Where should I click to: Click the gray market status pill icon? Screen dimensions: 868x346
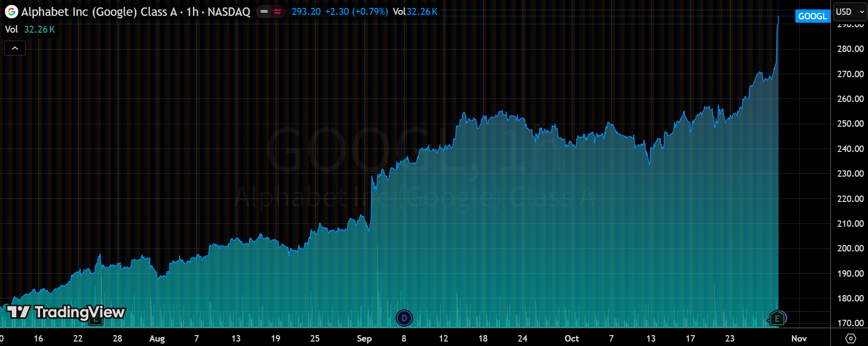(x=265, y=12)
